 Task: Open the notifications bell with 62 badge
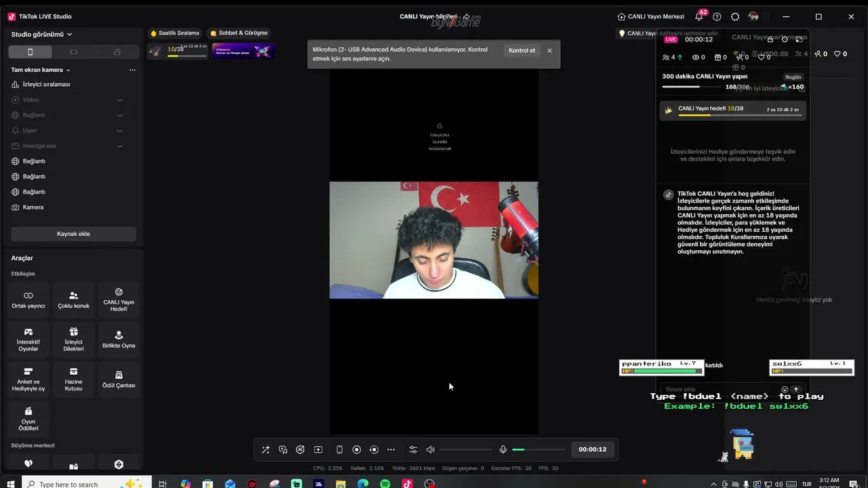(x=699, y=16)
